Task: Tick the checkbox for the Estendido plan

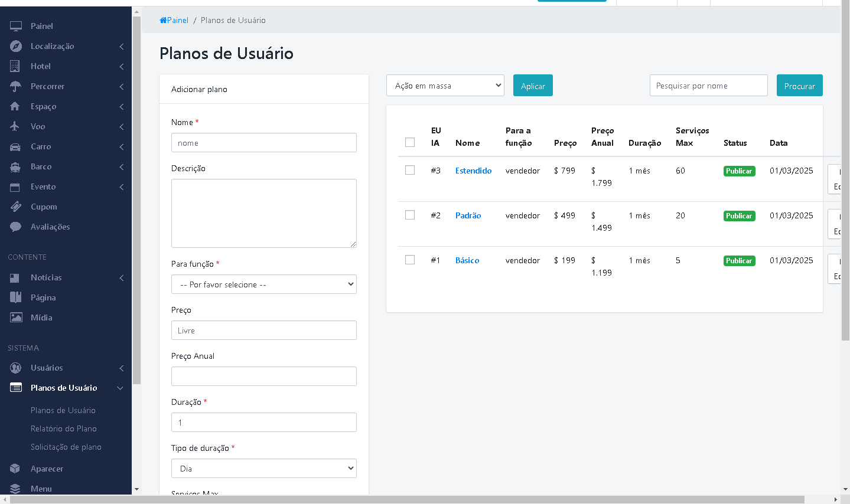Action: point(410,170)
